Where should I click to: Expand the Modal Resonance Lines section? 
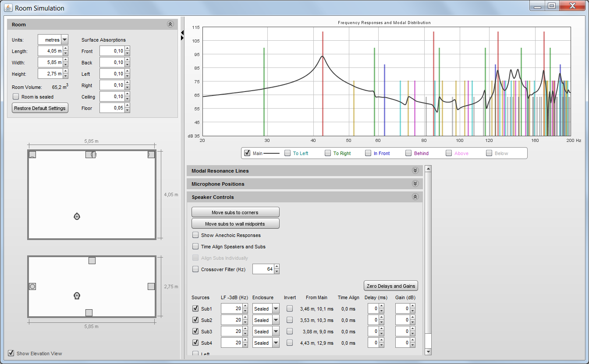415,171
